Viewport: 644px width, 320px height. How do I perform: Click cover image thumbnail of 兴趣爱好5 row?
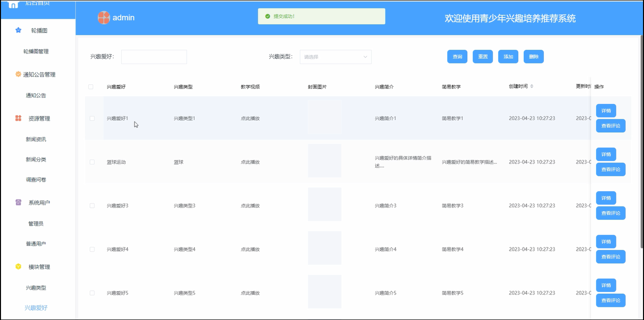pyautogui.click(x=324, y=292)
